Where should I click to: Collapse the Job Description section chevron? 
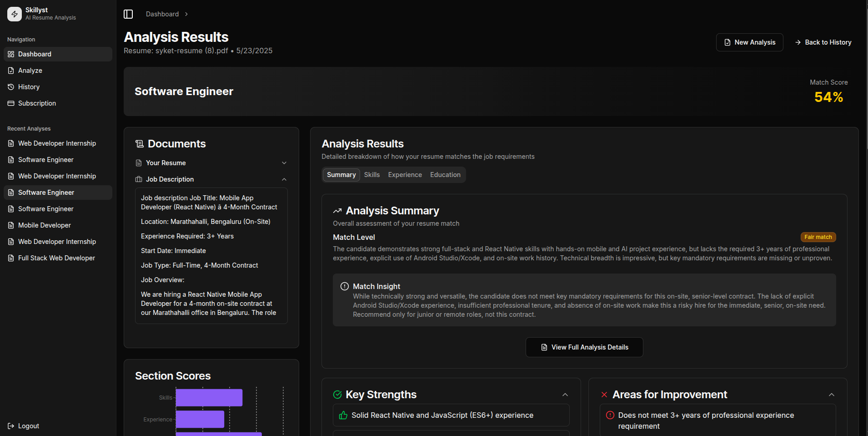coord(284,179)
